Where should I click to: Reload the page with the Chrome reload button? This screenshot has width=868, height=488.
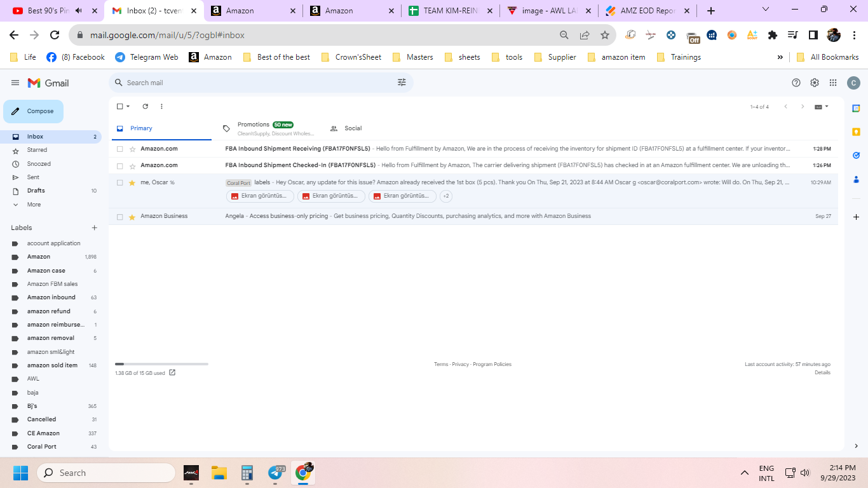pos(55,35)
